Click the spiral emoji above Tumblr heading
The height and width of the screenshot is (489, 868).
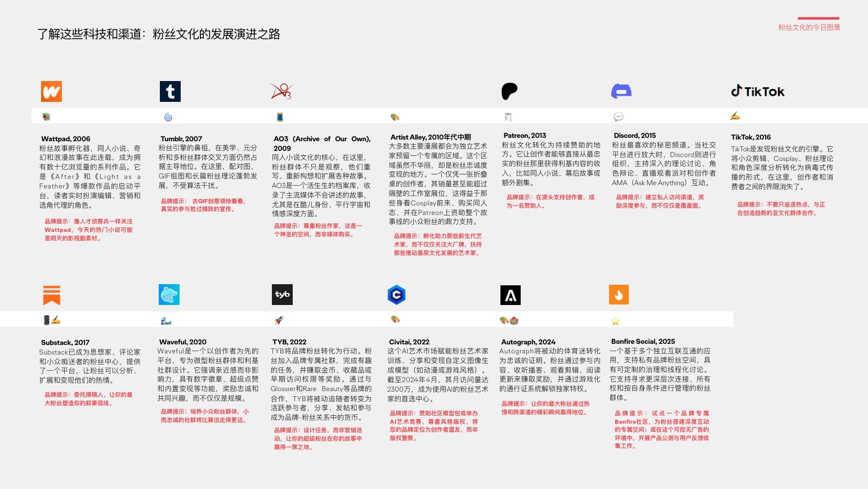tap(168, 117)
